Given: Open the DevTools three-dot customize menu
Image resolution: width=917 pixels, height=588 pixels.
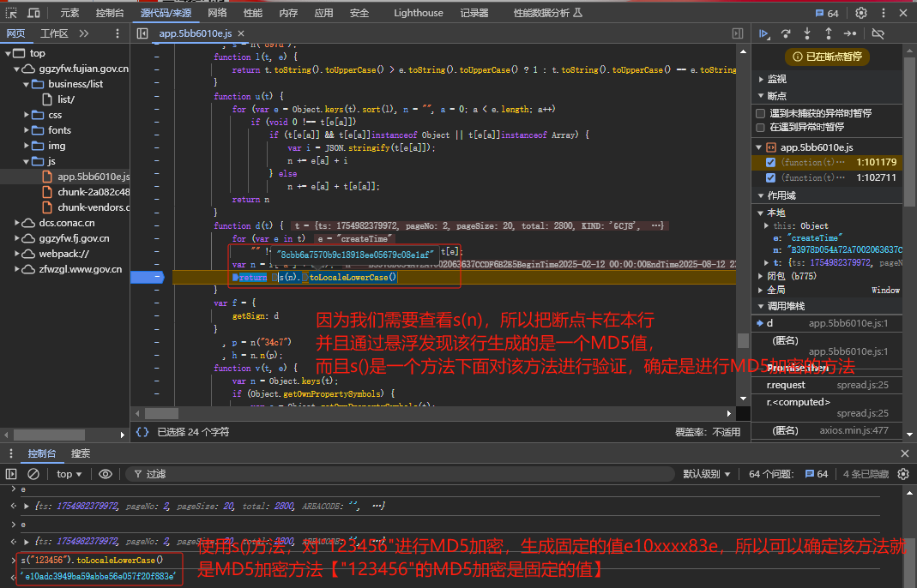Looking at the screenshot, I should point(883,13).
